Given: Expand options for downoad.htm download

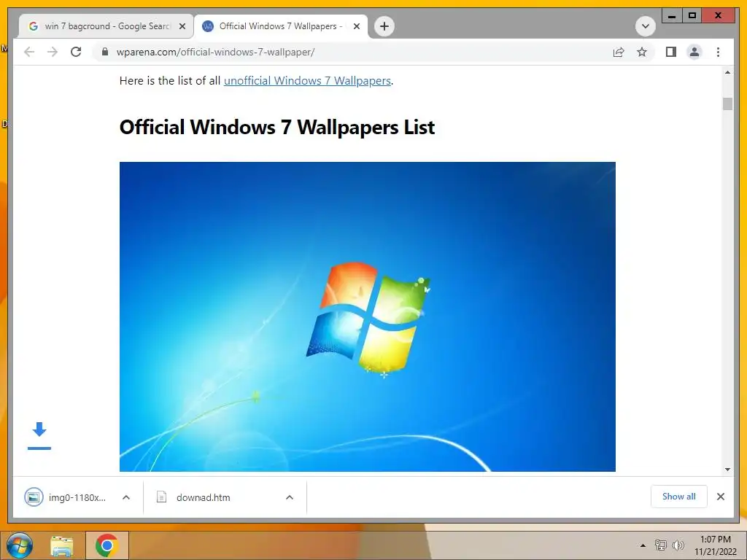Looking at the screenshot, I should tap(289, 497).
